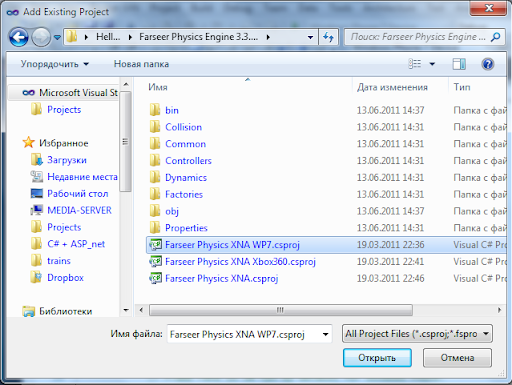Screen dimensions: 512x385
Task: Toggle the preview pane icon
Action: coord(459,64)
